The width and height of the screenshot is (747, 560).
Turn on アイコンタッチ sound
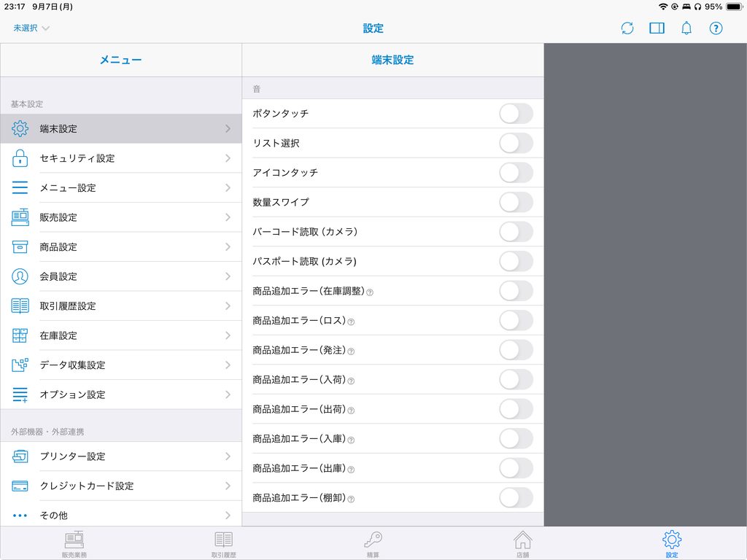click(516, 173)
